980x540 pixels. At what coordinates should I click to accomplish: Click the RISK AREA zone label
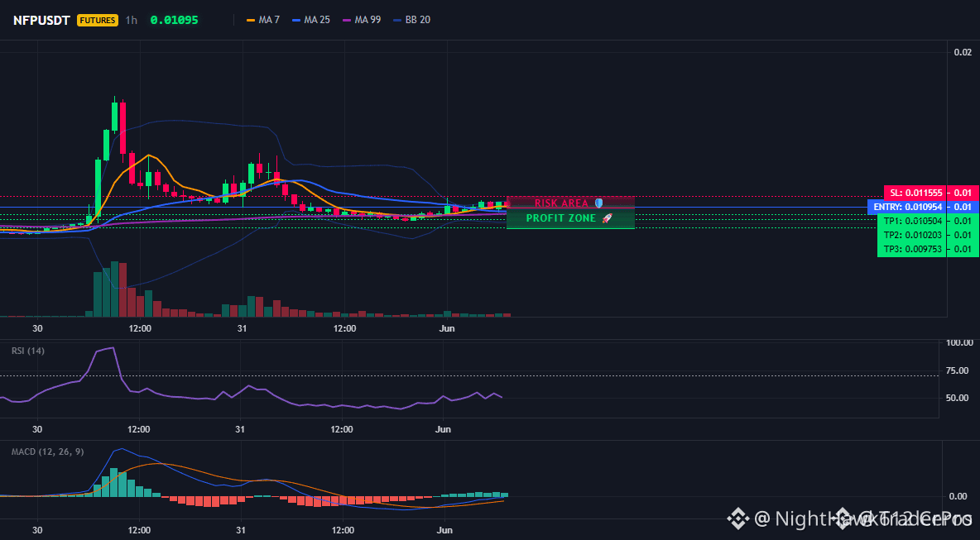(561, 203)
